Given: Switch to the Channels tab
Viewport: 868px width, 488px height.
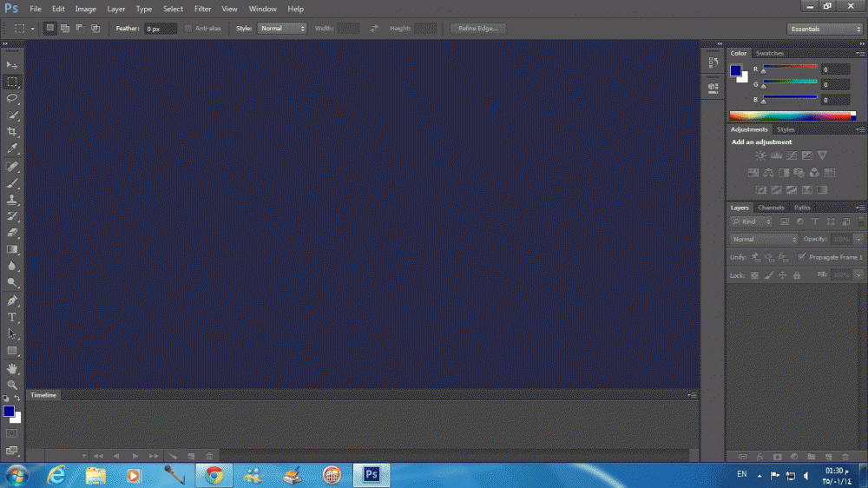Looking at the screenshot, I should [x=771, y=208].
